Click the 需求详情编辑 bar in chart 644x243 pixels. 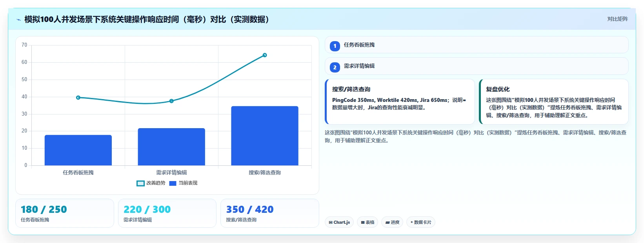pos(171,147)
